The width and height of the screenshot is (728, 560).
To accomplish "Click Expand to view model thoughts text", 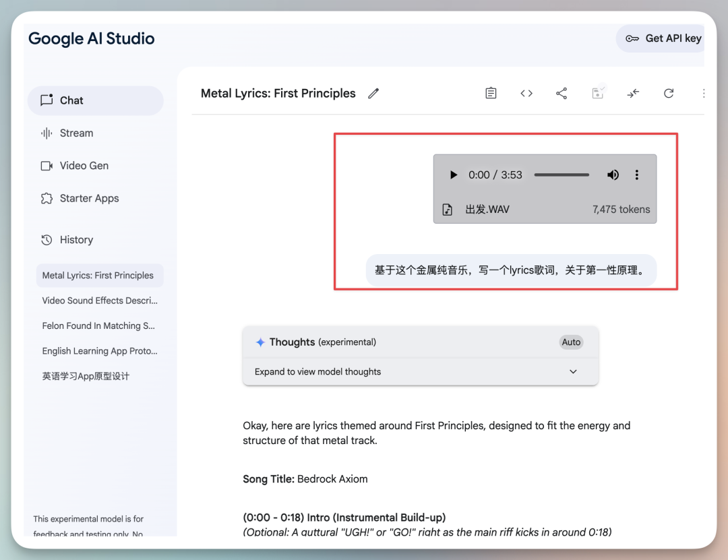I will (317, 371).
